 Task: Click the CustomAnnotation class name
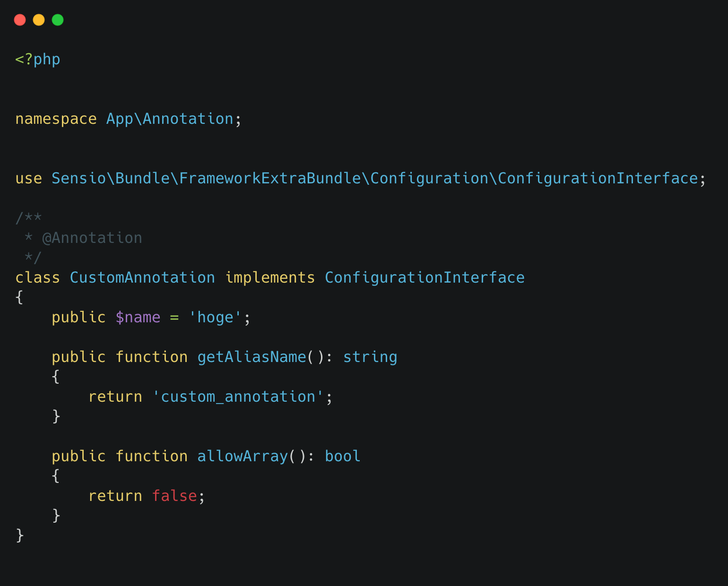(142, 278)
